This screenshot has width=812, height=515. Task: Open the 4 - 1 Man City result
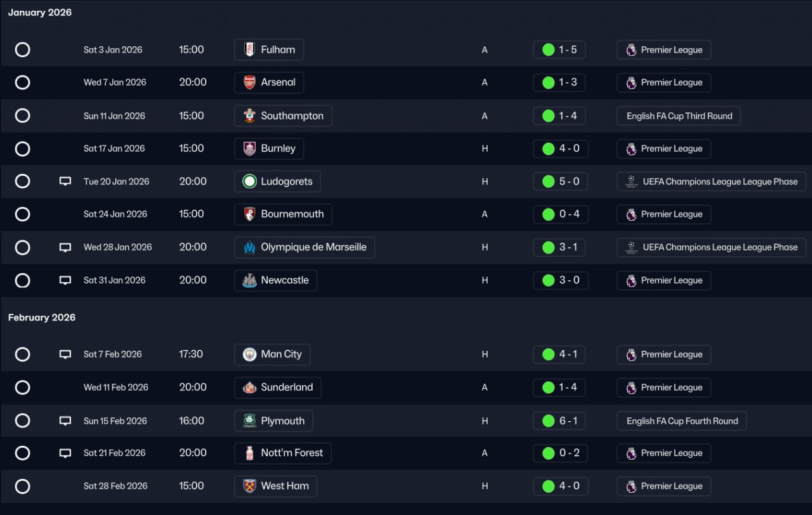(560, 355)
